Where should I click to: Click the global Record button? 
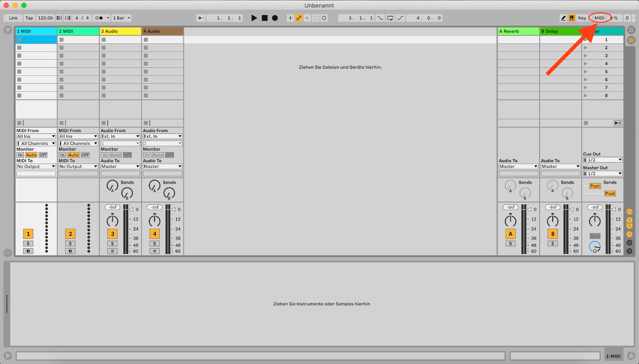(275, 18)
